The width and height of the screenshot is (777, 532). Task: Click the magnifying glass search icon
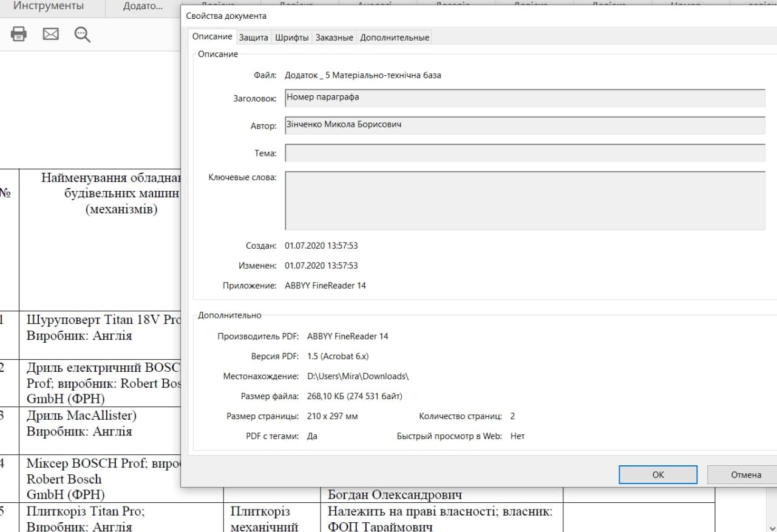(82, 35)
